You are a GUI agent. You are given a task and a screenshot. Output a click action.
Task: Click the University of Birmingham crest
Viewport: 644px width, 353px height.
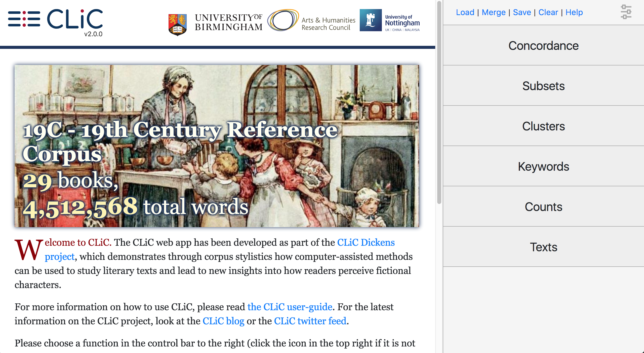(x=178, y=24)
